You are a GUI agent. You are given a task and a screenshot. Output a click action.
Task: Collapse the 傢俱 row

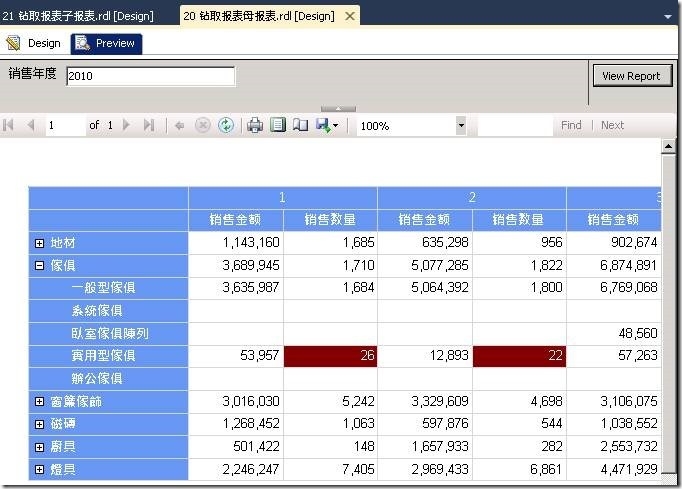40,265
